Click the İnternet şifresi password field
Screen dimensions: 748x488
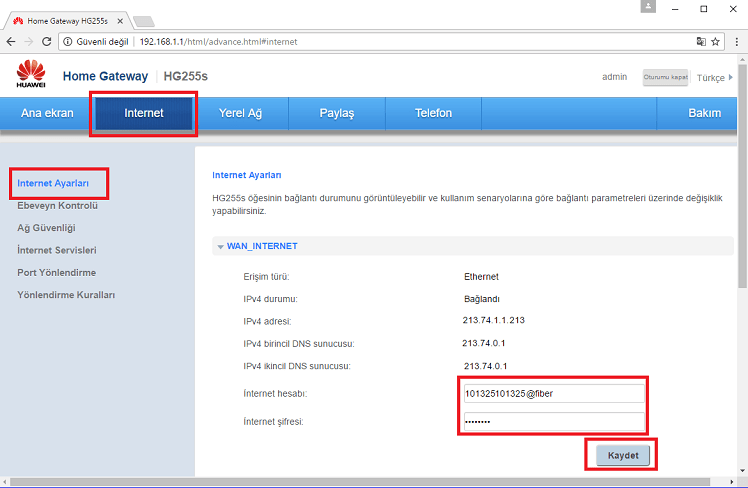(x=553, y=421)
